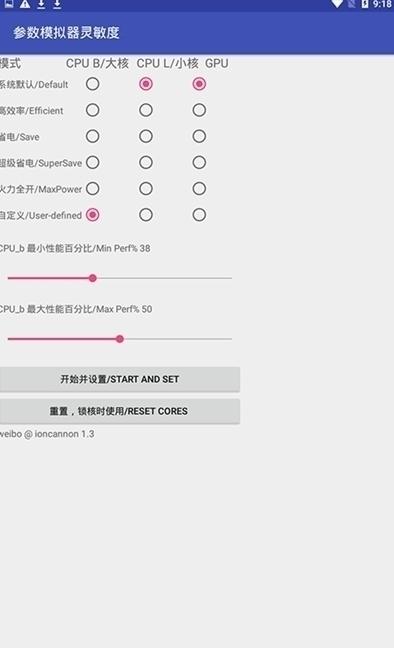Tap the warning triangle status bar icon
Viewport: 394px width, 648px height.
click(x=25, y=4)
